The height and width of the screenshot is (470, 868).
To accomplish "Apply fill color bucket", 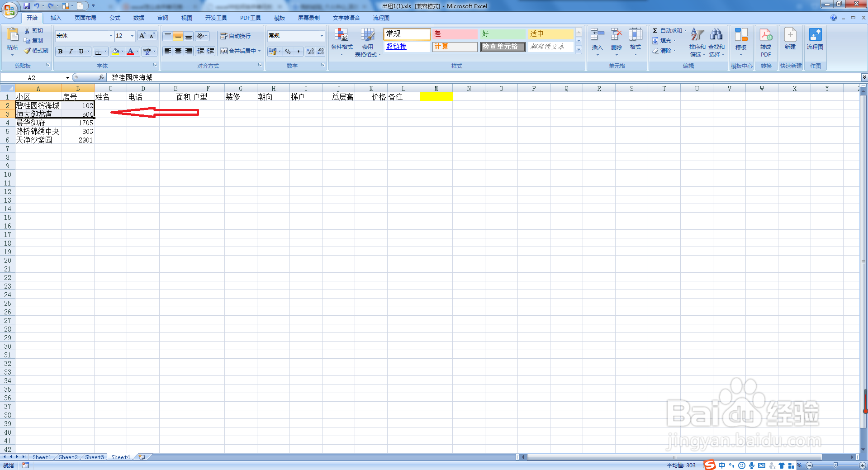I will (x=116, y=52).
